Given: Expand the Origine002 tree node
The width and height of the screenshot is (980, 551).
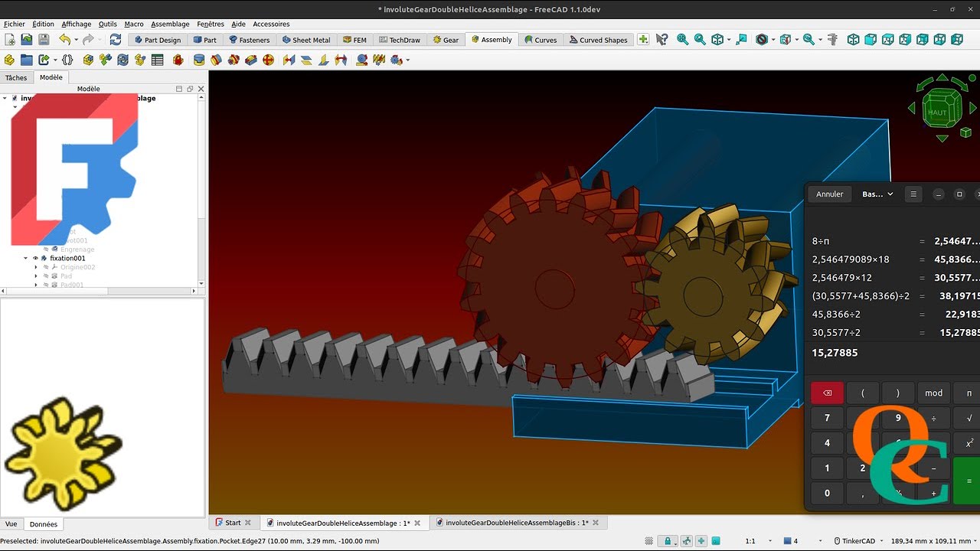Looking at the screenshot, I should click(x=36, y=267).
